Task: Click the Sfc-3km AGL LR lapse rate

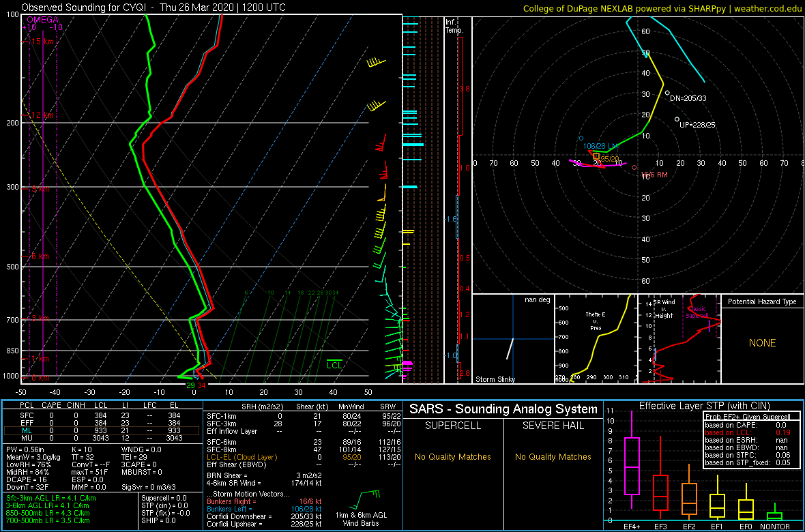Action: click(51, 498)
